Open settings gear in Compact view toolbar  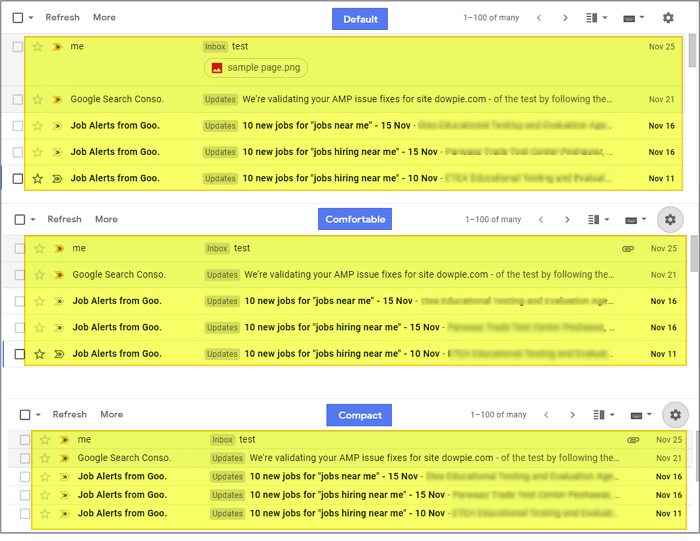[675, 415]
